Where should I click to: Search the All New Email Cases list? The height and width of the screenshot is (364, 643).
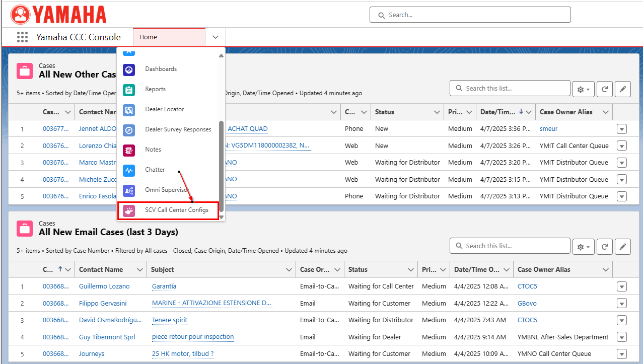click(510, 246)
